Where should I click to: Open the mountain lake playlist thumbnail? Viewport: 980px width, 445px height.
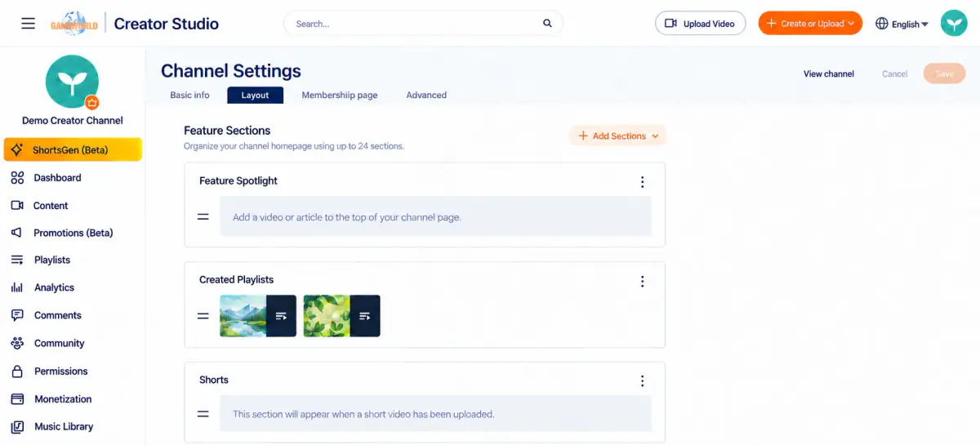(258, 316)
